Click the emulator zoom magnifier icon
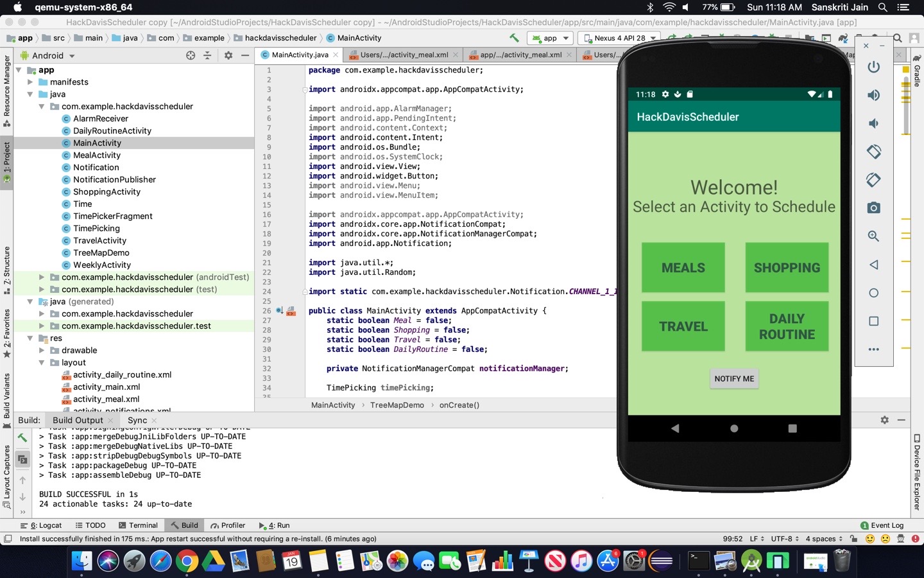 pos(873,236)
